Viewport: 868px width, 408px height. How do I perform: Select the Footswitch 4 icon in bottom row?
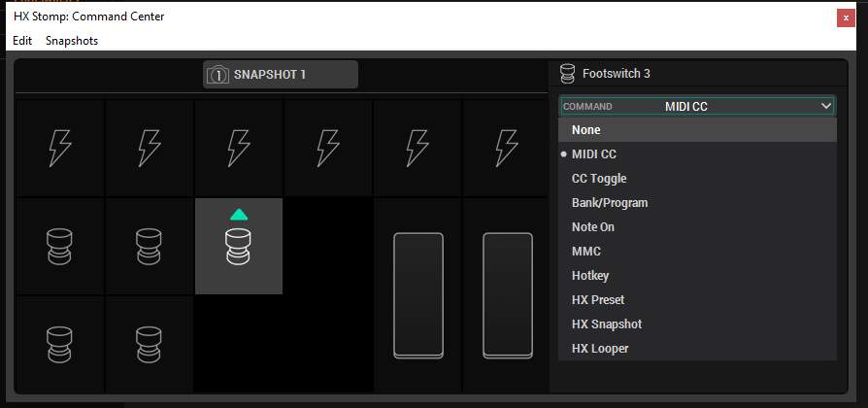pyautogui.click(x=60, y=344)
